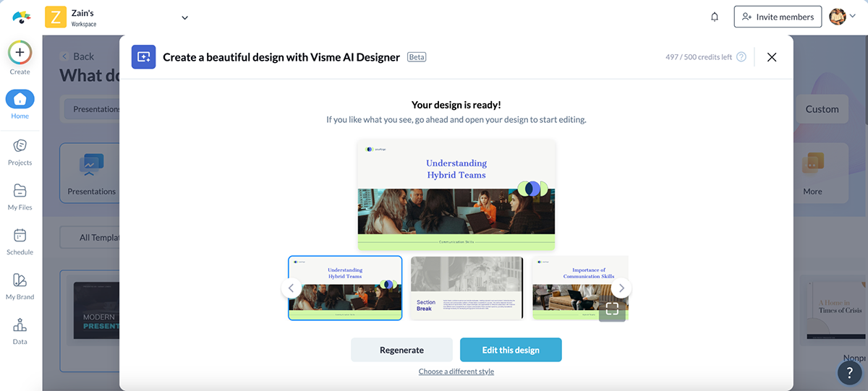Click the Back link behind dialog
This screenshot has height=391, width=868.
[77, 56]
